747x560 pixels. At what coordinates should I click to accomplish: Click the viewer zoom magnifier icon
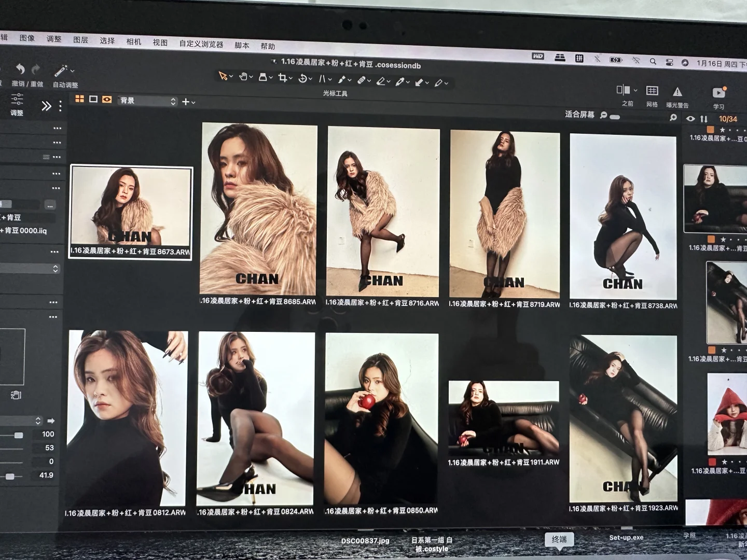click(604, 115)
